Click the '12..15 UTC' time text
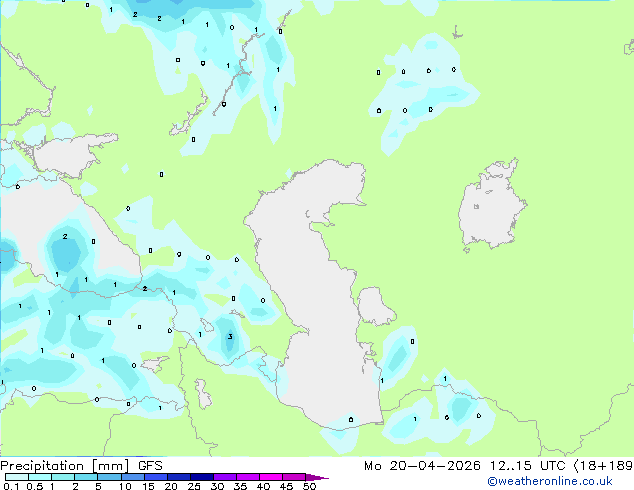Screen dimensions: 634x490 click(x=527, y=466)
